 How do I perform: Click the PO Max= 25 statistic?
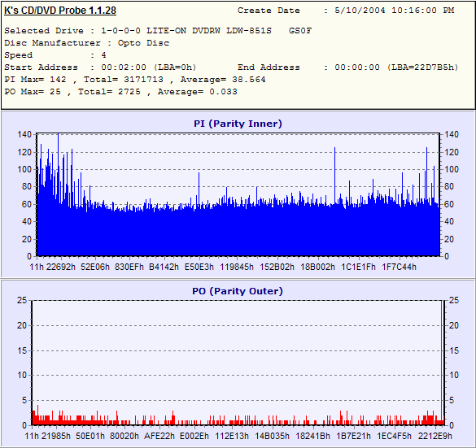[x=33, y=92]
